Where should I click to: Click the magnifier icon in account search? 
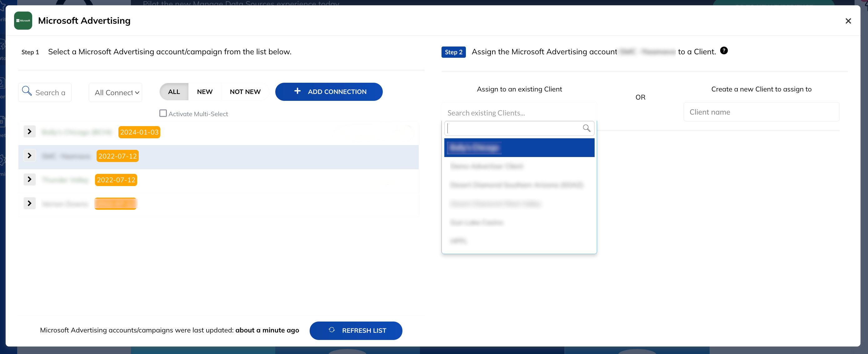[27, 91]
